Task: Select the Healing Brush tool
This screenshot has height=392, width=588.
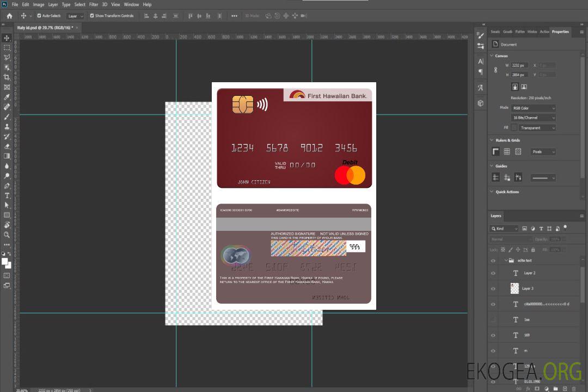Action: (x=7, y=107)
